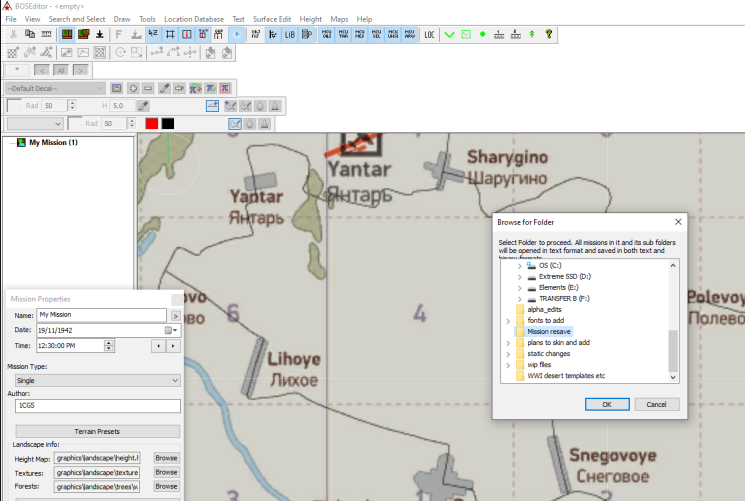Click the green envelope toolbar icon
745x501 pixels.
465,34
